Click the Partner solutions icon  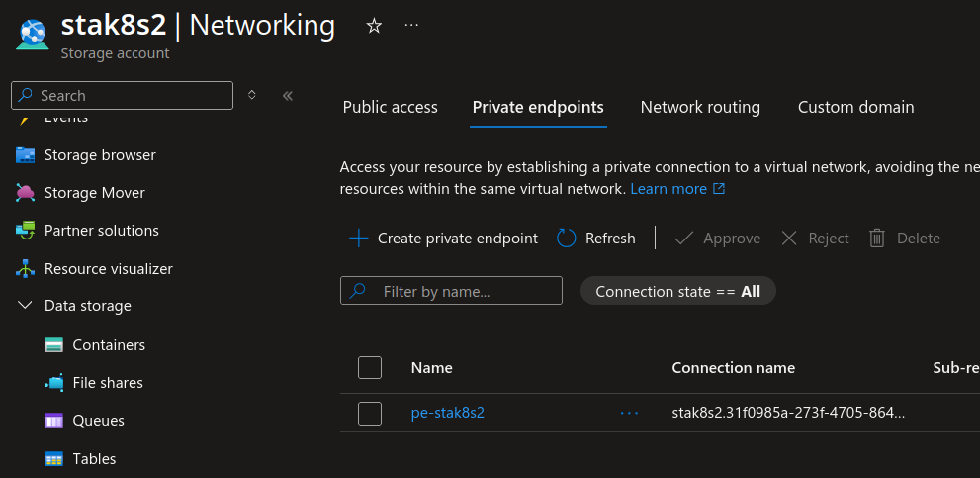click(x=25, y=231)
